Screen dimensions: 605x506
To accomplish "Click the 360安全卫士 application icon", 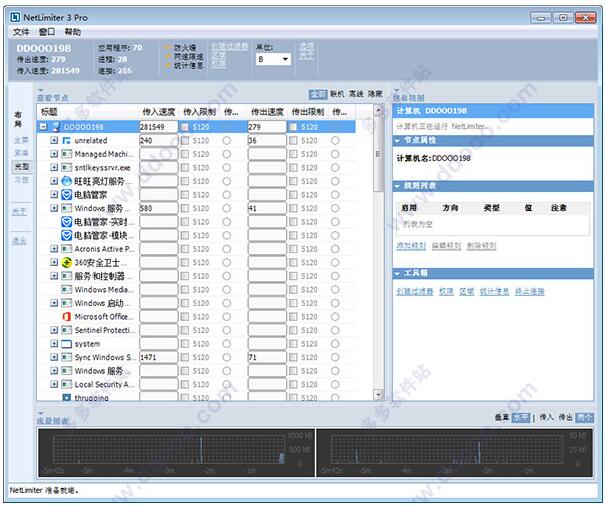I will click(67, 262).
